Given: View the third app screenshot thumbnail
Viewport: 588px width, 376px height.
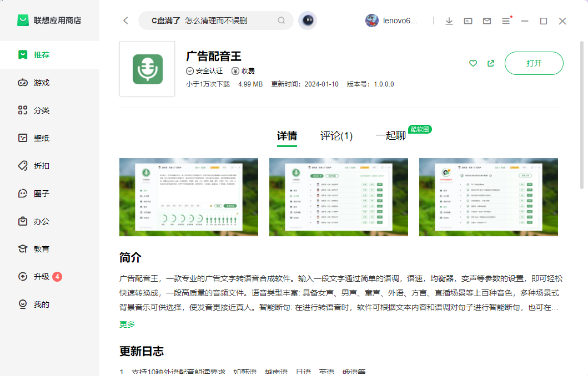Looking at the screenshot, I should click(489, 197).
